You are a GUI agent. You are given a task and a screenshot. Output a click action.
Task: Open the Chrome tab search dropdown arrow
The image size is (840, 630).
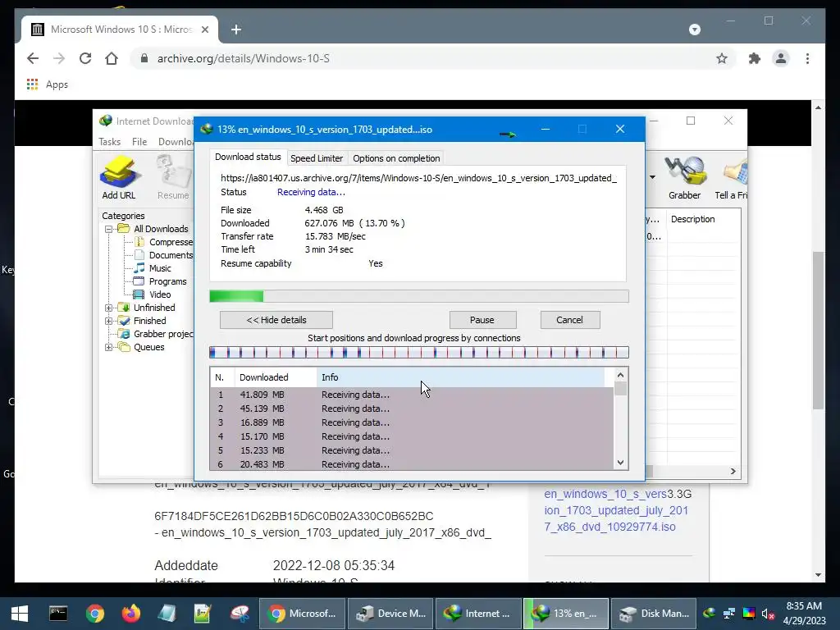pos(694,30)
